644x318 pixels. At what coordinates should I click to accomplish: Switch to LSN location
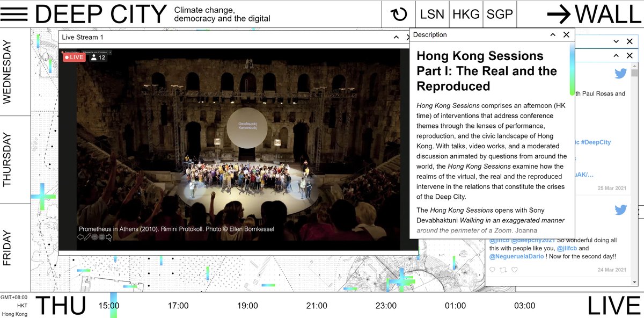coord(433,15)
